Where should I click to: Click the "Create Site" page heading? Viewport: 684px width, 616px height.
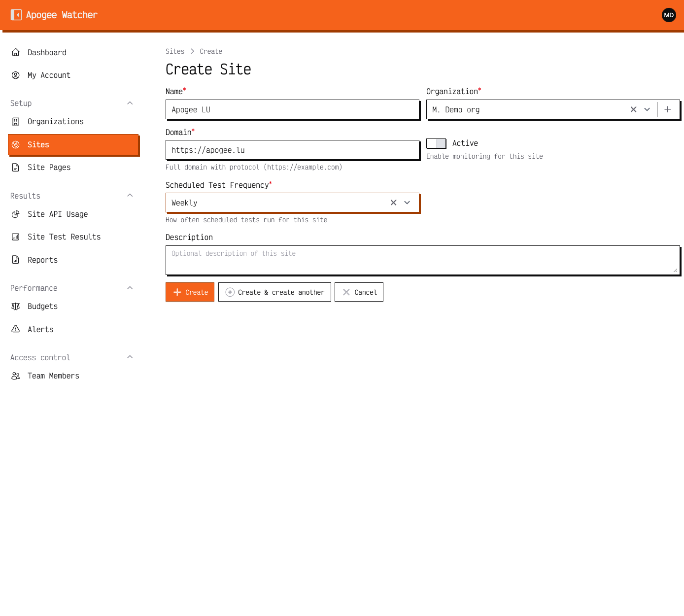(208, 69)
